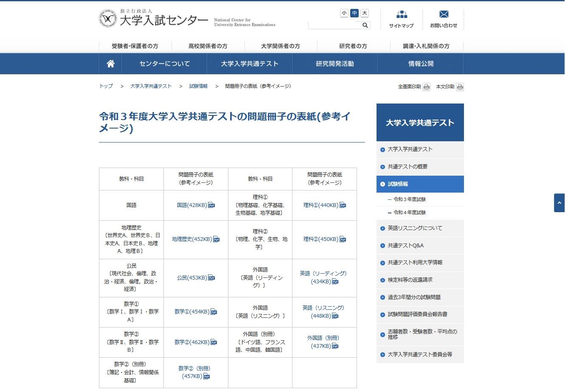Open sidebar item 試験問題評価委員会報告書
This screenshot has height=392, width=565.
click(420, 314)
